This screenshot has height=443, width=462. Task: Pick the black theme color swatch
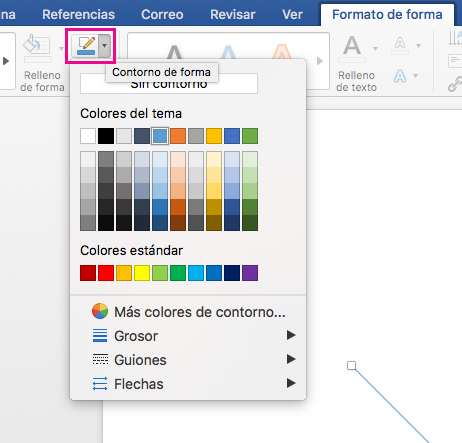[x=106, y=136]
